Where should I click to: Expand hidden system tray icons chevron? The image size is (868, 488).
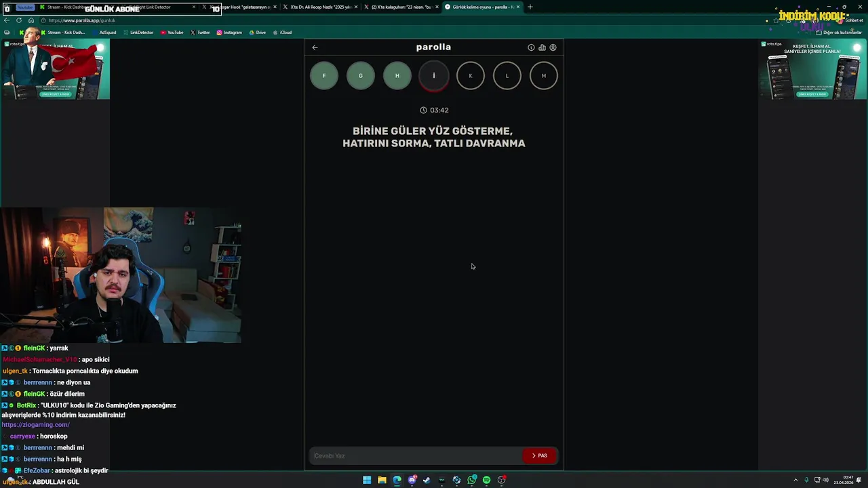click(796, 480)
